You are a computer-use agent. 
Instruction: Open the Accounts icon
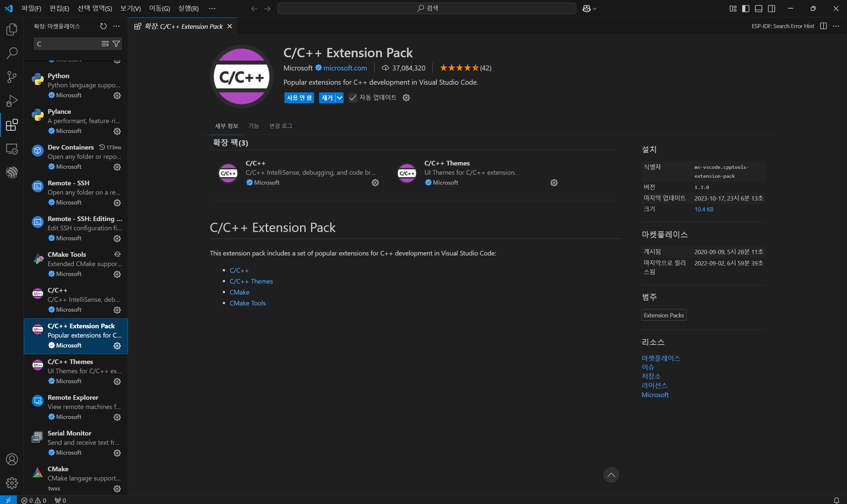click(12, 459)
